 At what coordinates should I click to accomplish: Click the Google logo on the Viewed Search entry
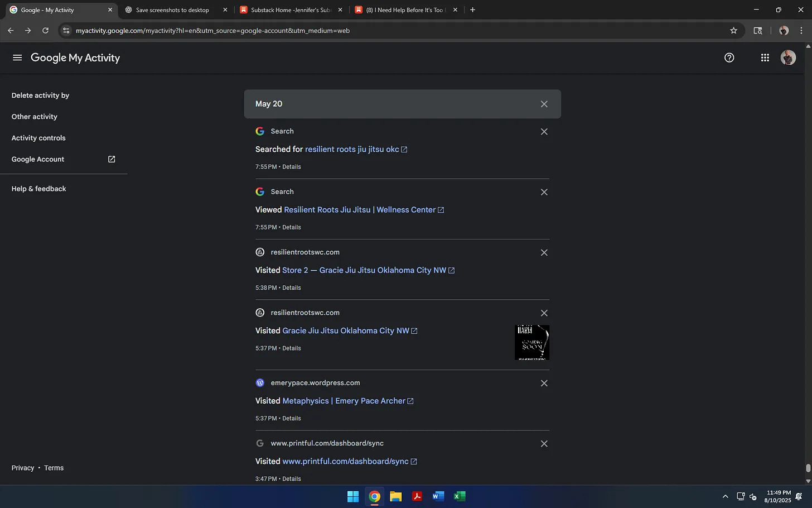[x=260, y=191]
